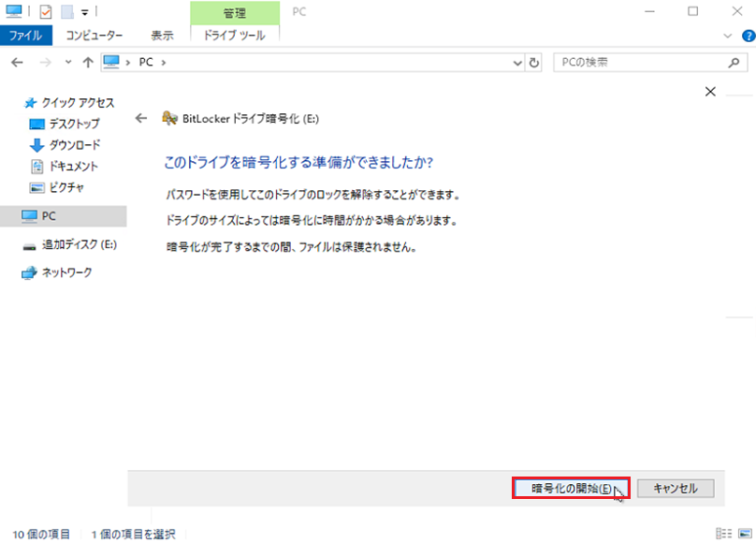This screenshot has height=543, width=756.
Task: Open the Customize Quick Access Toolbar dropdown
Action: [84, 12]
